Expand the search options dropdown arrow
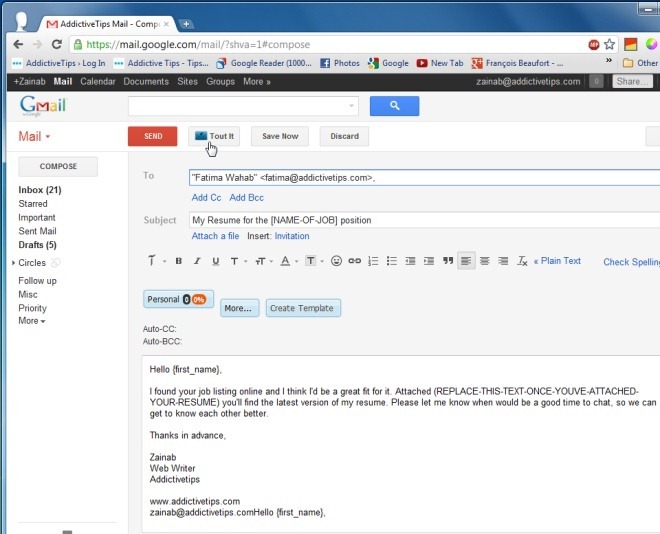 point(351,106)
